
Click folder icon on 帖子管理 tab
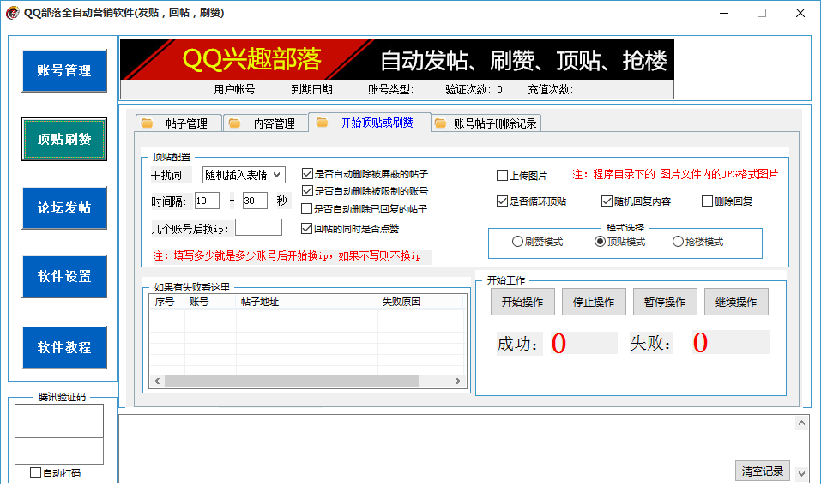coord(148,123)
